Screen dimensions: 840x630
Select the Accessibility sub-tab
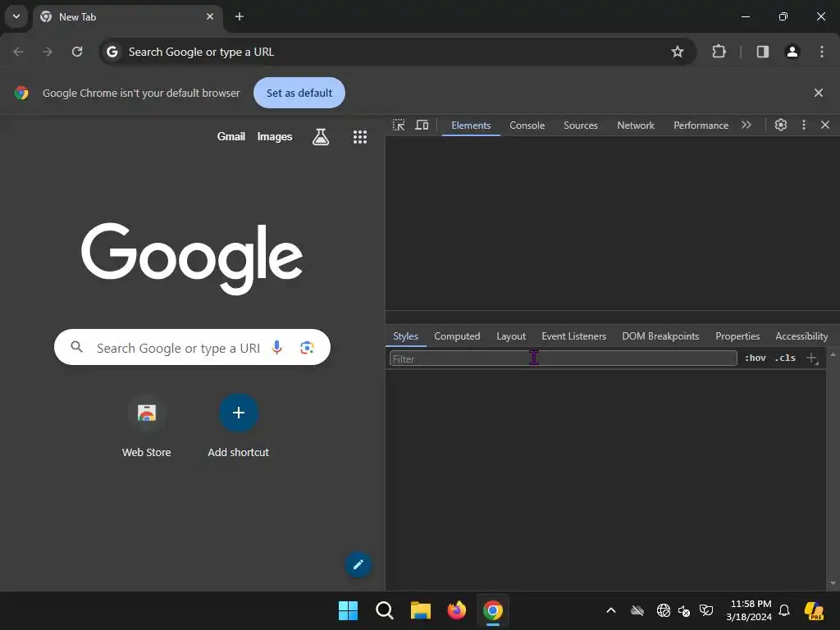tap(801, 336)
